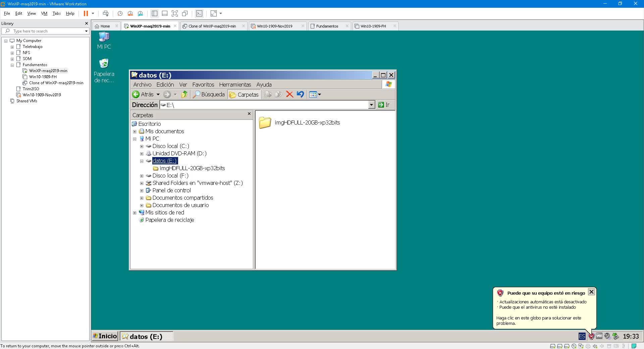This screenshot has width=644, height=349.
Task: Switch to the Win10-1909-Nov2019 tab
Action: pos(274,26)
